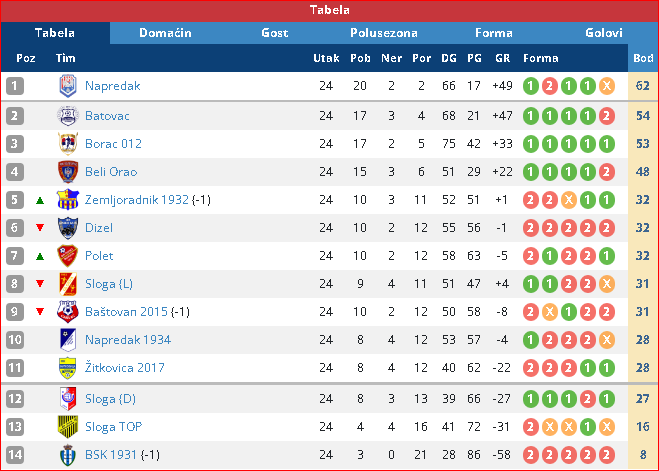The image size is (659, 471).
Task: Click the Polet red shield logo
Action: tap(68, 255)
